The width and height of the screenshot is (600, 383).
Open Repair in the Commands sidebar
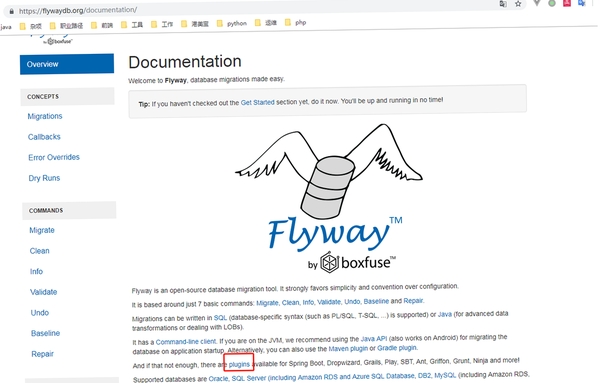click(x=42, y=354)
